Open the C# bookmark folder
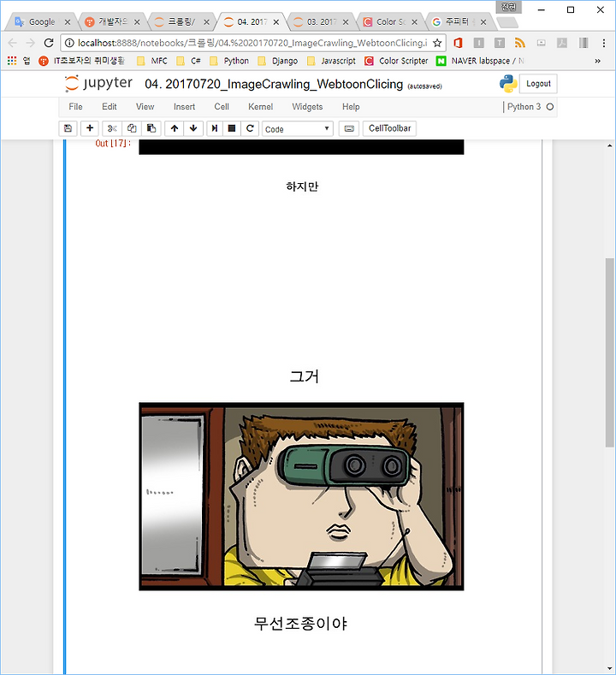Viewport: 616px width, 675px height. click(189, 61)
